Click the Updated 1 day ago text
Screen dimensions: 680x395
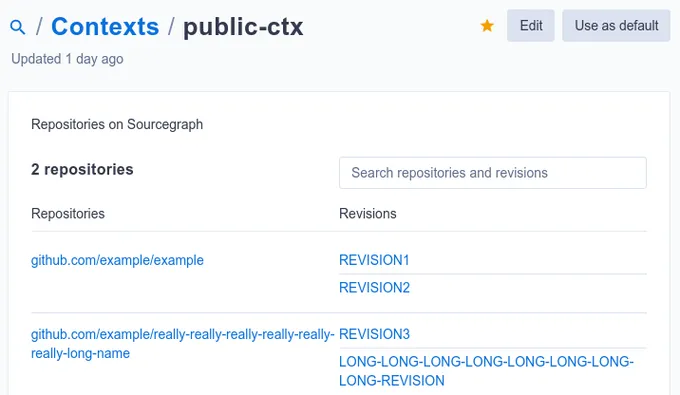coord(67,59)
